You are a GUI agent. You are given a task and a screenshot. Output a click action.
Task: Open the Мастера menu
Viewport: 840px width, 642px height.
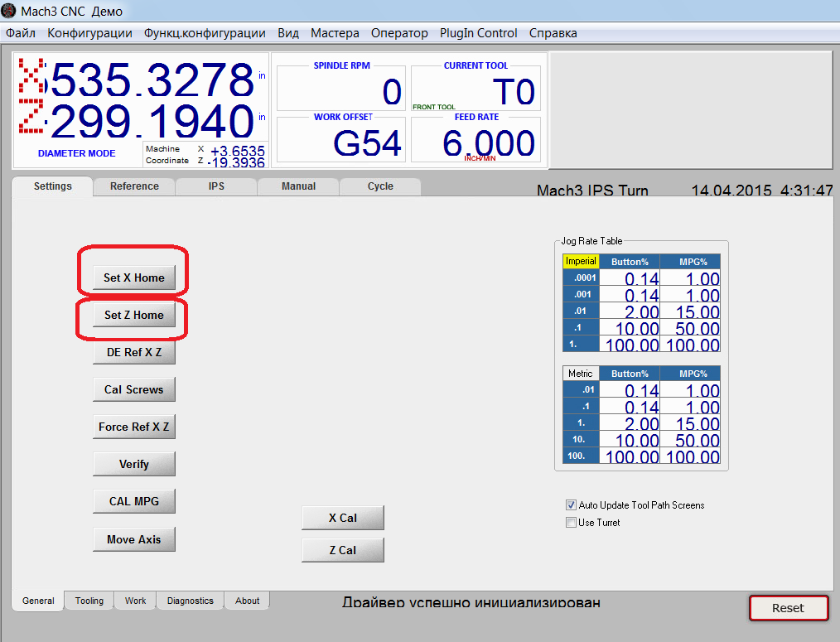pyautogui.click(x=335, y=33)
